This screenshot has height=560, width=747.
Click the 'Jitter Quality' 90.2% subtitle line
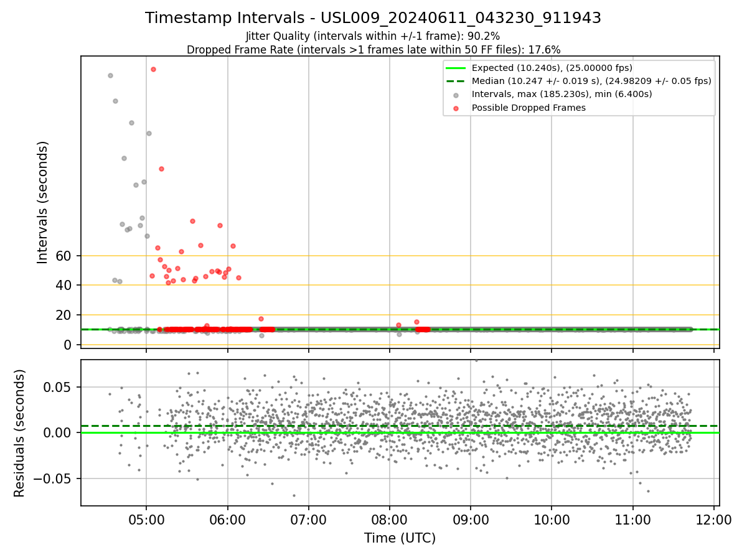tap(373, 37)
